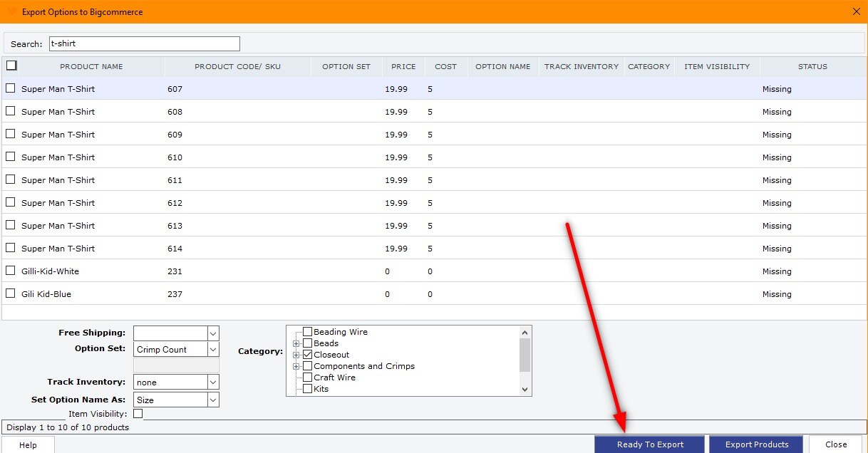868x453 pixels.
Task: Click the Ready To Export button
Action: (650, 444)
